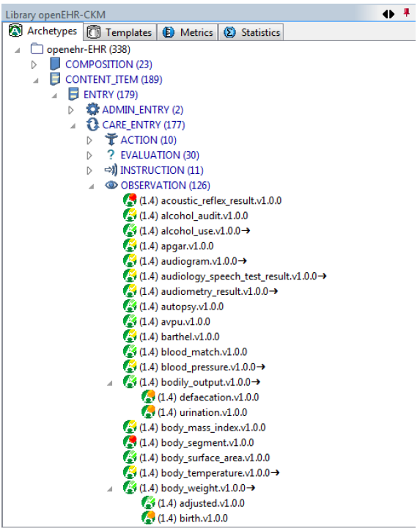Viewport: 420px width, 531px height.
Task: Expand the EVALUATION (30) node
Action: click(89, 155)
